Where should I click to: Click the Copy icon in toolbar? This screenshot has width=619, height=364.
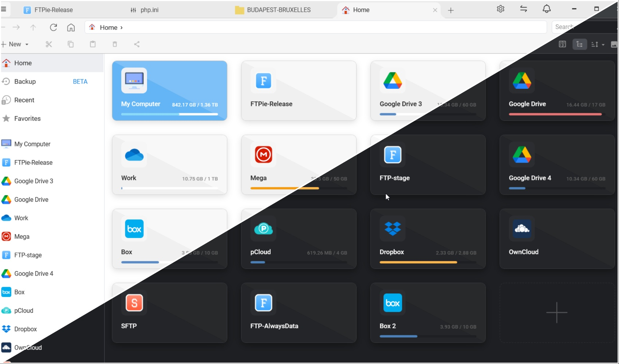(71, 44)
